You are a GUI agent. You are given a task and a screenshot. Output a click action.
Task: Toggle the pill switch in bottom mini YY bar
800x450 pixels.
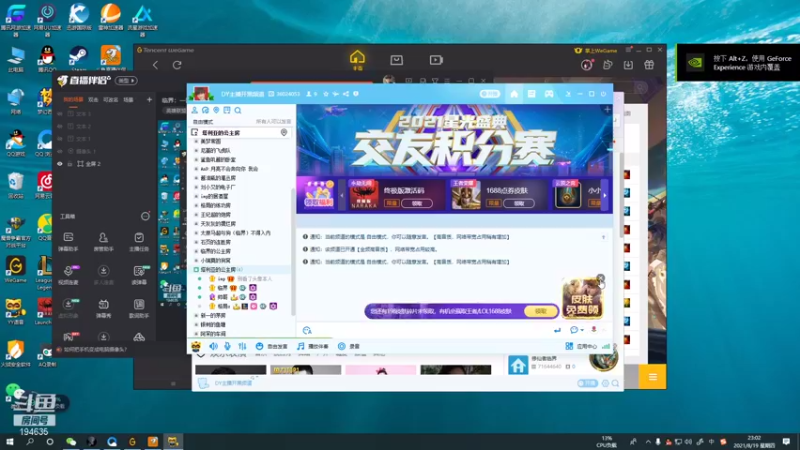coord(587,383)
